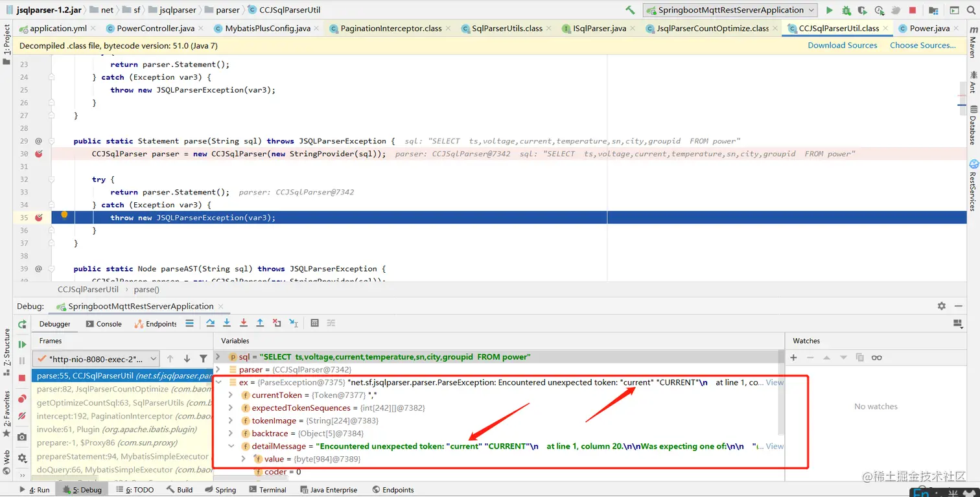Click the parse() breadcrumb below the editor

coord(146,290)
